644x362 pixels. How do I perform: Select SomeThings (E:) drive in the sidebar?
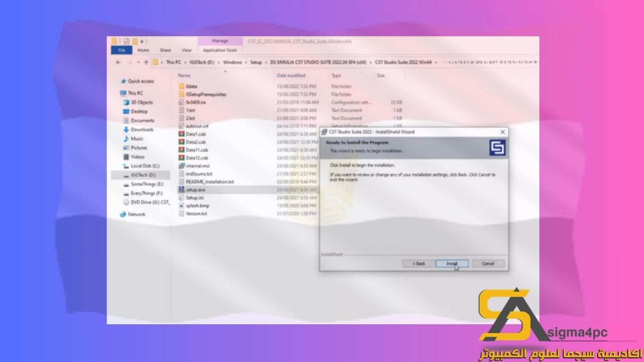pos(147,184)
